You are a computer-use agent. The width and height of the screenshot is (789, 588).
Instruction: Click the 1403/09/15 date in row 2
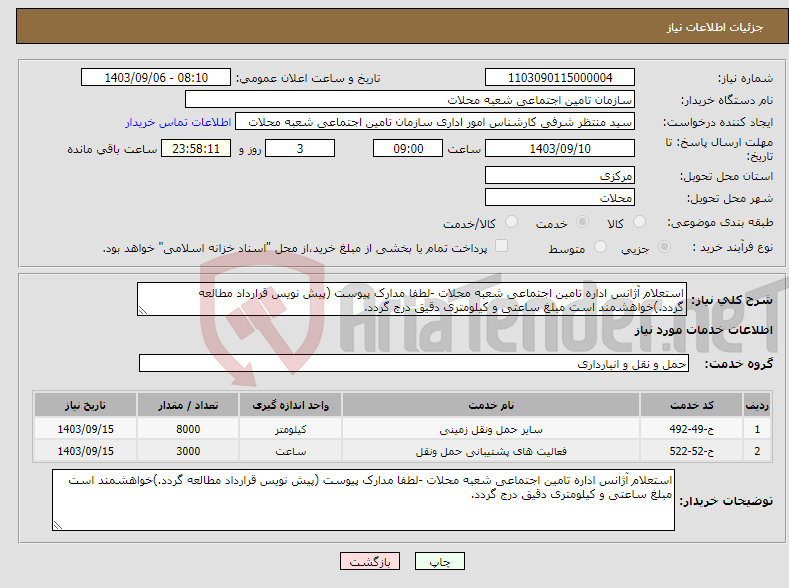point(85,451)
